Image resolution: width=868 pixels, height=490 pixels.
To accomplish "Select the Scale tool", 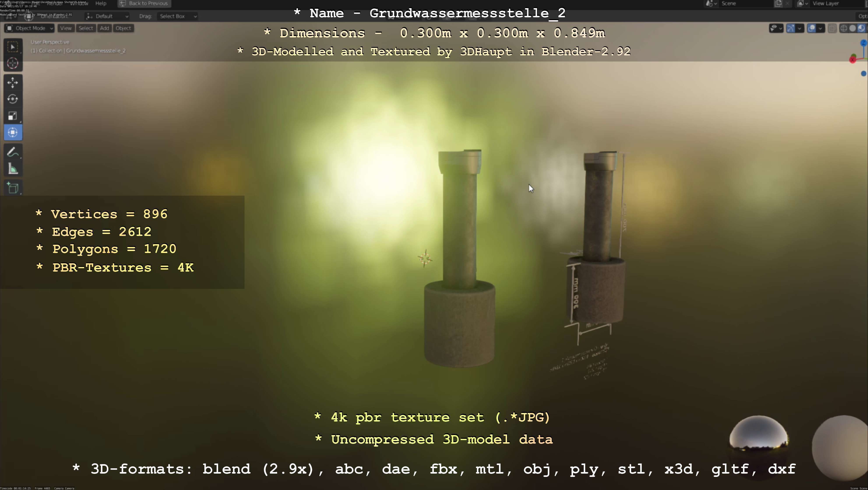I will coord(13,116).
